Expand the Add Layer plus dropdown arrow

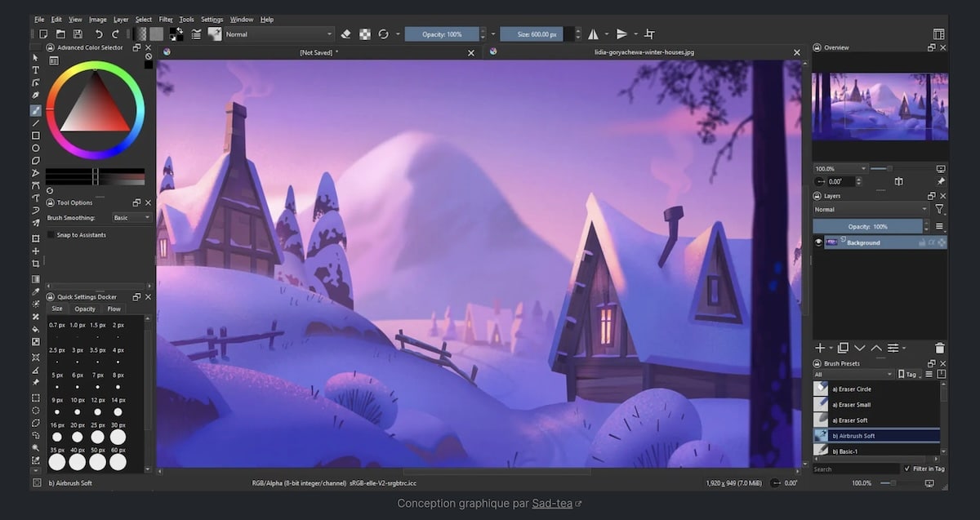(832, 349)
